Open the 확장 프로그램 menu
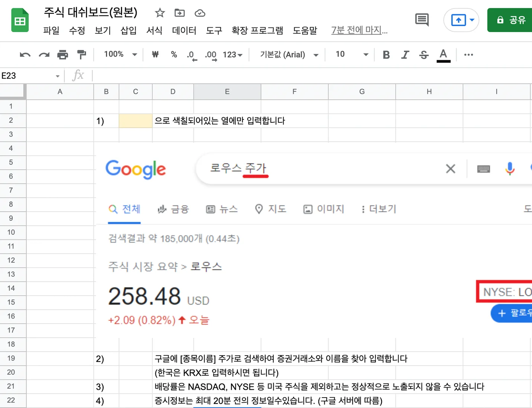Viewport: 532px width, 408px height. click(257, 30)
